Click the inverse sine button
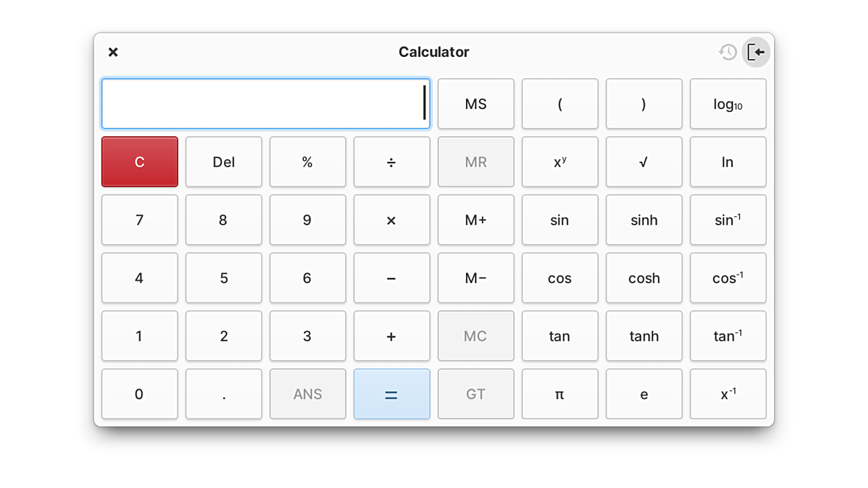This screenshot has width=868, height=488. click(728, 220)
